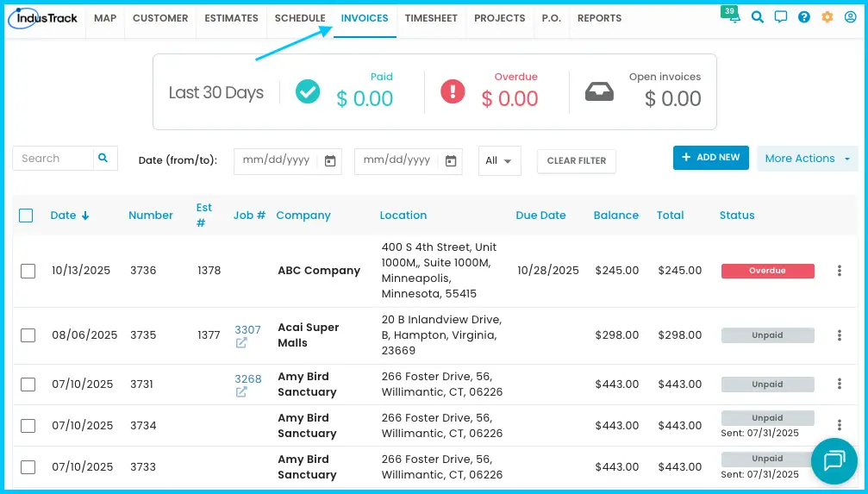Toggle the select-all invoices checkbox
Image resolution: width=868 pixels, height=494 pixels.
(x=26, y=216)
